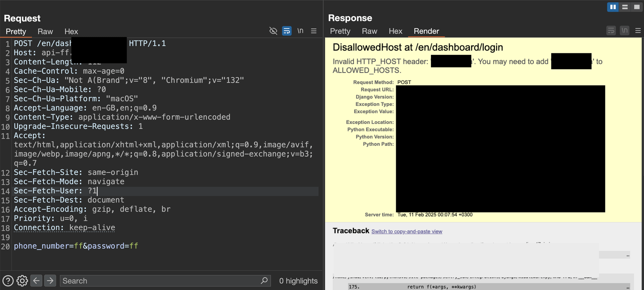Image resolution: width=644 pixels, height=290 pixels.
Task: Switch to the Response Hex tab
Action: (395, 31)
